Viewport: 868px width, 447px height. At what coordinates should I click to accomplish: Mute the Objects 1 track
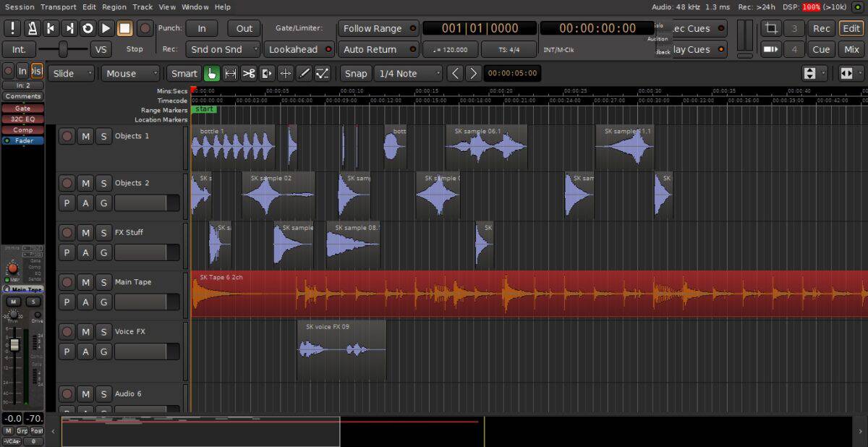point(85,136)
